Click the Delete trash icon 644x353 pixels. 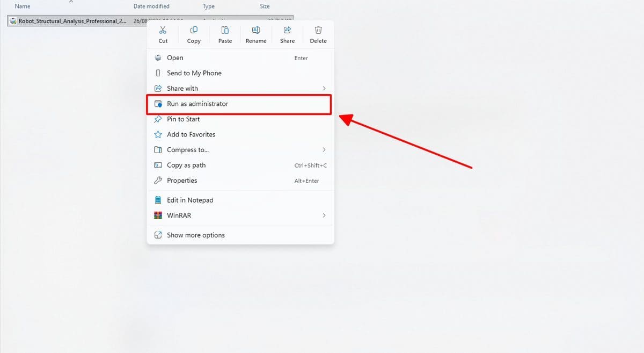tap(318, 30)
